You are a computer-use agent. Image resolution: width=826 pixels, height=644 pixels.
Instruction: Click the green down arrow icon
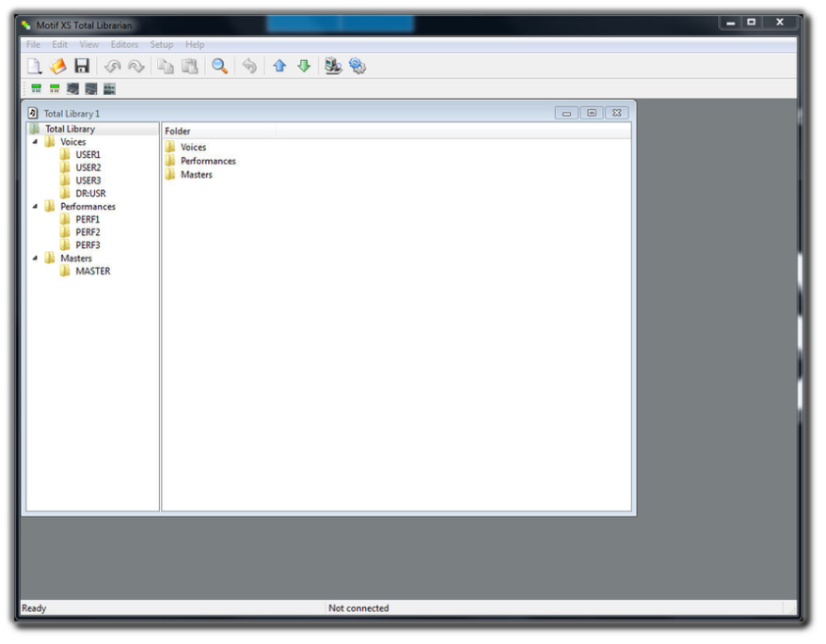pos(304,66)
